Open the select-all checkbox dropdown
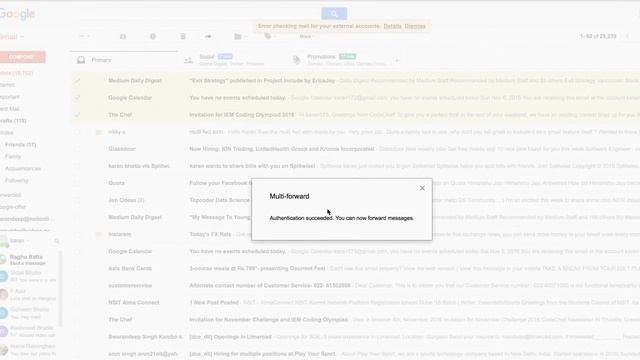640x360 pixels. [x=84, y=36]
